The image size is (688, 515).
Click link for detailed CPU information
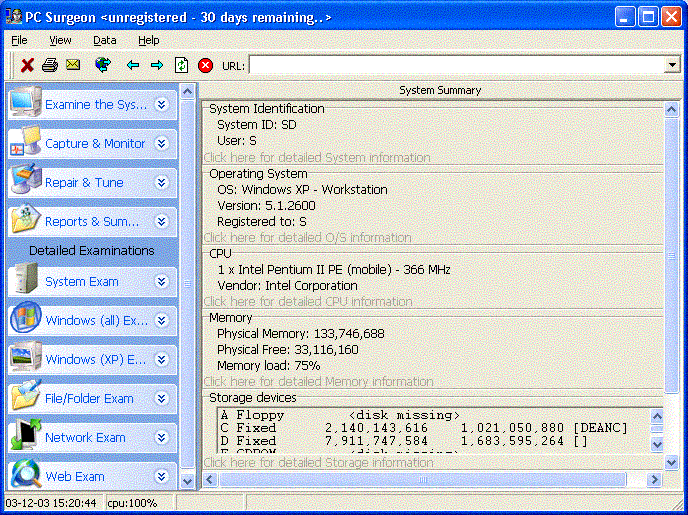(307, 302)
